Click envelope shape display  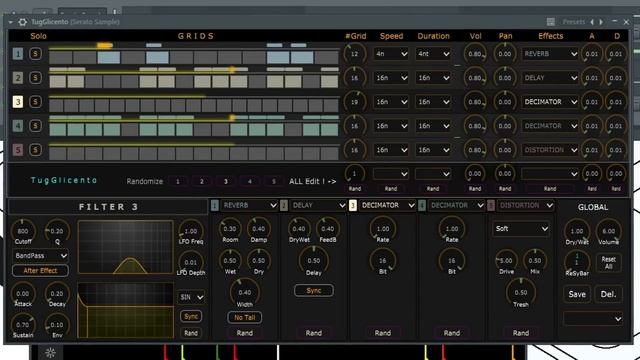pyautogui.click(x=125, y=310)
